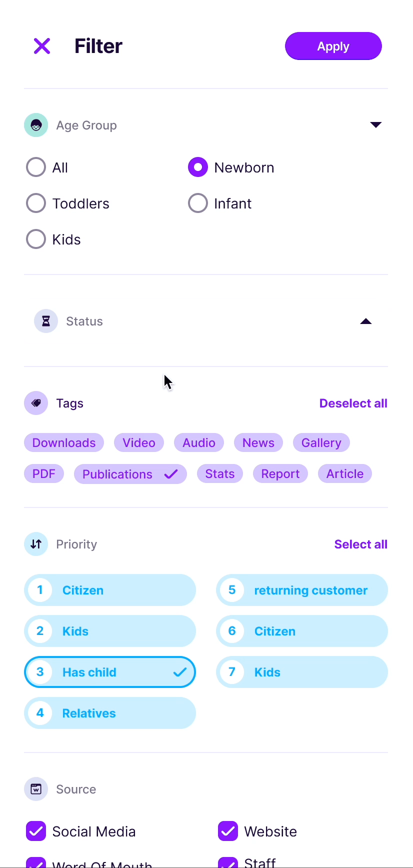Click the Publications tag checkmark
This screenshot has height=868, width=413.
click(171, 474)
